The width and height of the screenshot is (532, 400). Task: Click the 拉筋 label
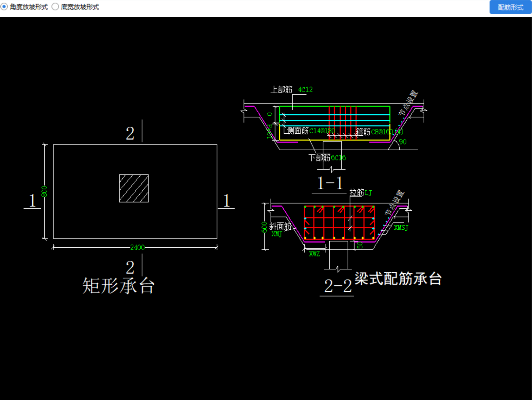[x=357, y=193]
